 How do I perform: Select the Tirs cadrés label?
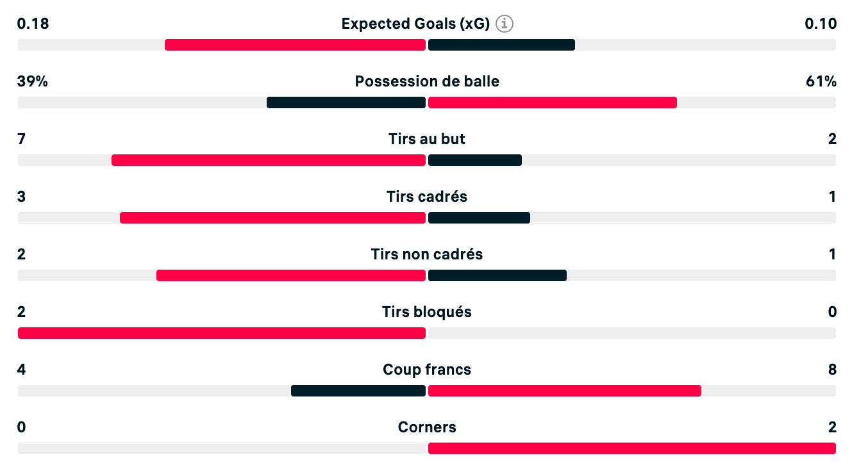(x=427, y=197)
